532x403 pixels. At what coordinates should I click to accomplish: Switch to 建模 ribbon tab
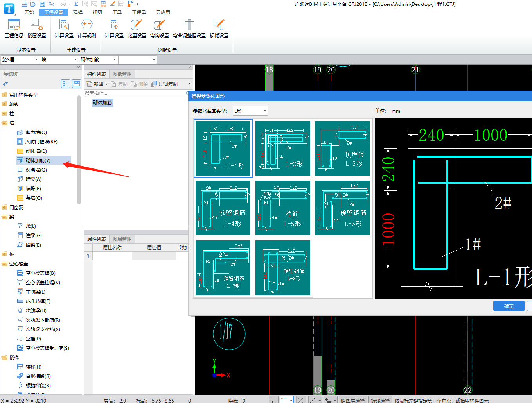coord(78,12)
